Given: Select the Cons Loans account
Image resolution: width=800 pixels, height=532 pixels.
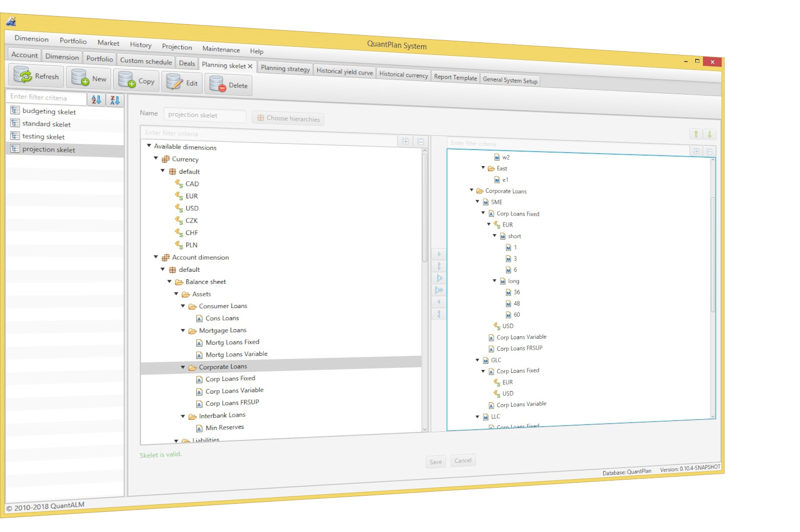Looking at the screenshot, I should (222, 318).
